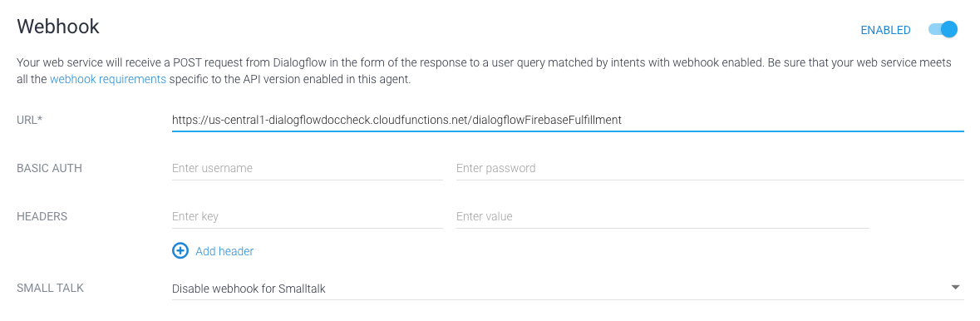The height and width of the screenshot is (321, 980).
Task: Click the SMALL TALK label
Action: coord(50,288)
